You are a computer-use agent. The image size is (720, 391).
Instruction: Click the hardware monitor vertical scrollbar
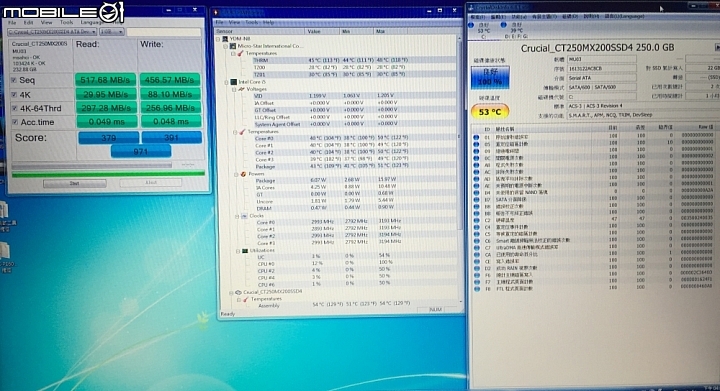click(x=459, y=170)
